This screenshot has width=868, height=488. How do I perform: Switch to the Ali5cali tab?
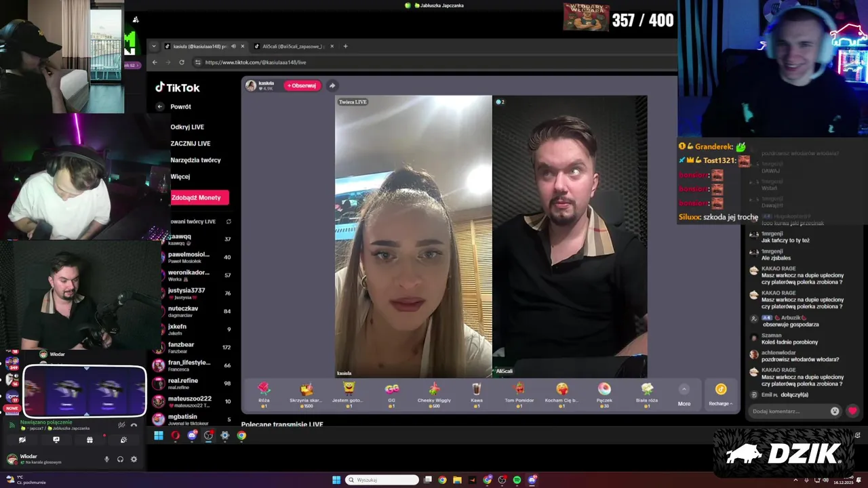pyautogui.click(x=293, y=46)
